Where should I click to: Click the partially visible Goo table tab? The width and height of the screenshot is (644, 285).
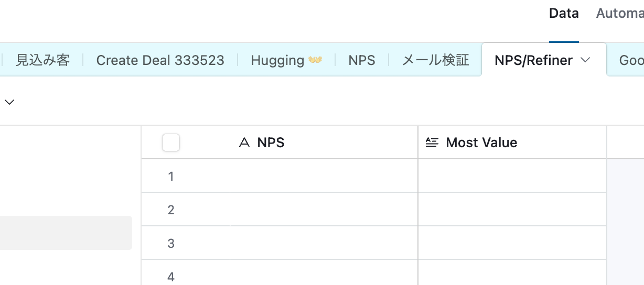coord(631,60)
